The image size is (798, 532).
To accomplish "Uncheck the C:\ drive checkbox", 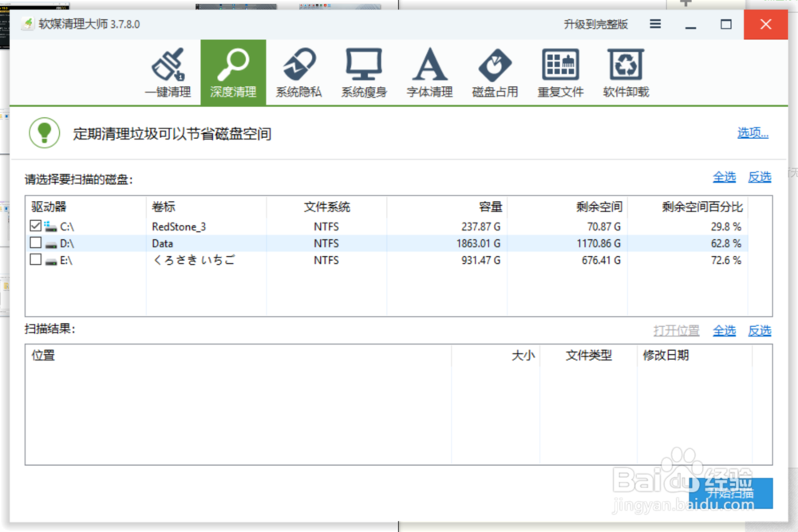I will coord(35,225).
